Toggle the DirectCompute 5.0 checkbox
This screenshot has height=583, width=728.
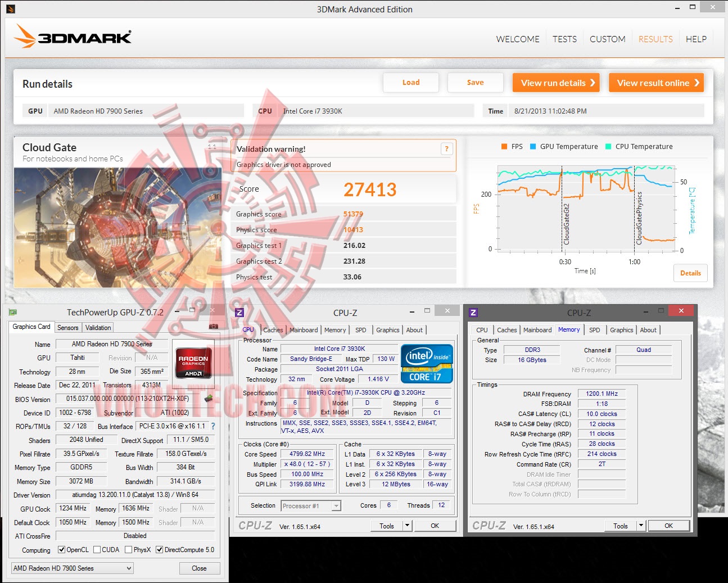(x=160, y=550)
